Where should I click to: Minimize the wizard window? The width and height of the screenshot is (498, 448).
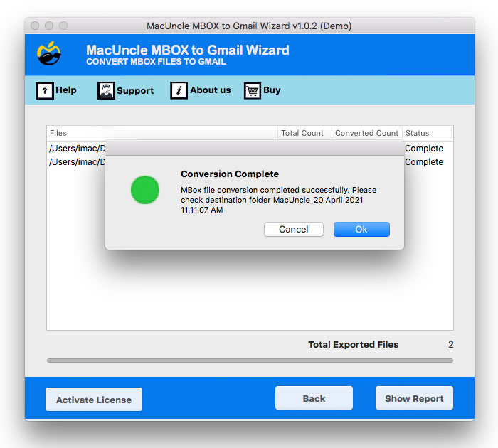(49, 26)
